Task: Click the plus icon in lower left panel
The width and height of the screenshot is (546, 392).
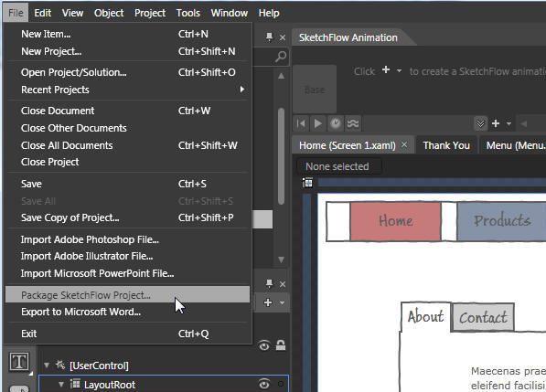Action: [x=268, y=302]
